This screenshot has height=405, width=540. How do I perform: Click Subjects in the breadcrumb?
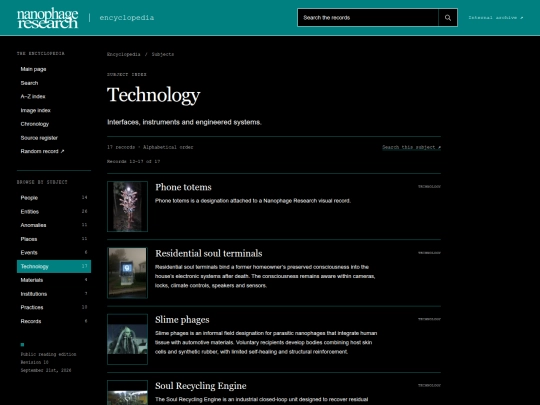163,54
